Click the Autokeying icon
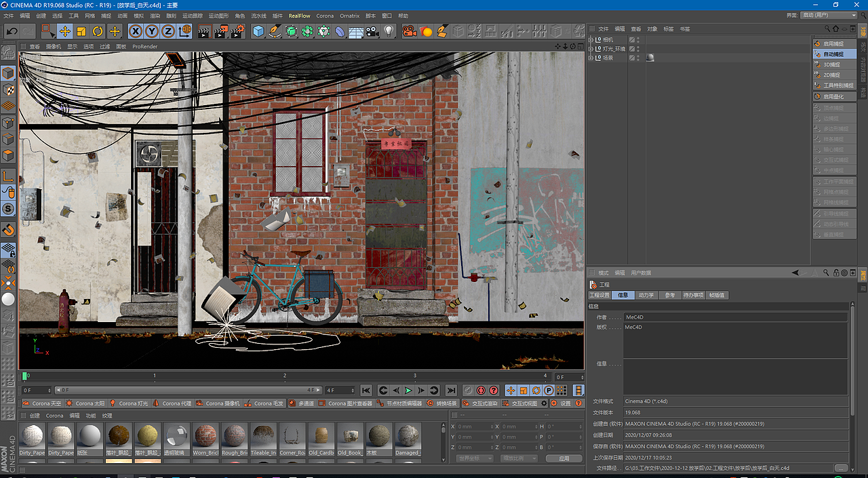Screen dimensions: 868x478 click(x=481, y=391)
